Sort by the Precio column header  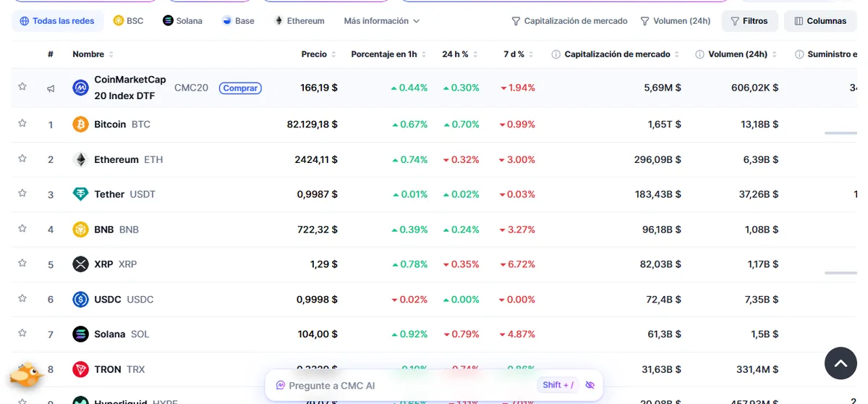(x=319, y=54)
